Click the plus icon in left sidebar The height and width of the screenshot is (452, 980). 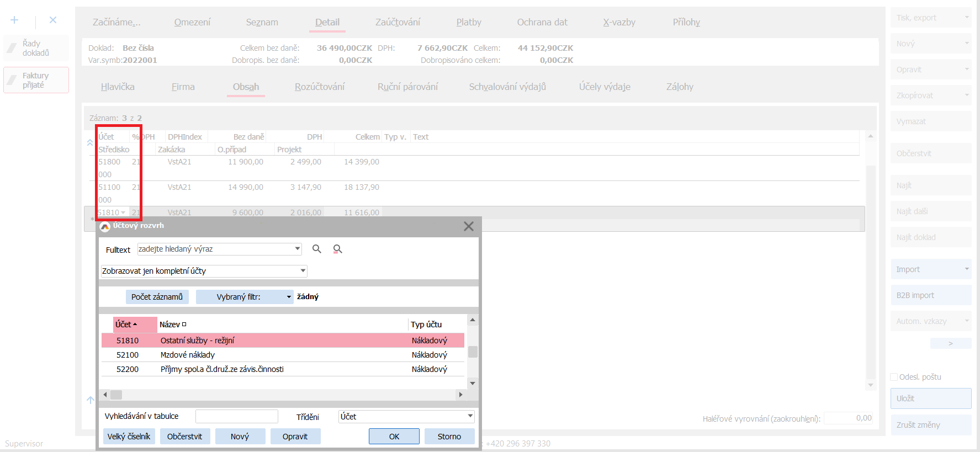(14, 20)
